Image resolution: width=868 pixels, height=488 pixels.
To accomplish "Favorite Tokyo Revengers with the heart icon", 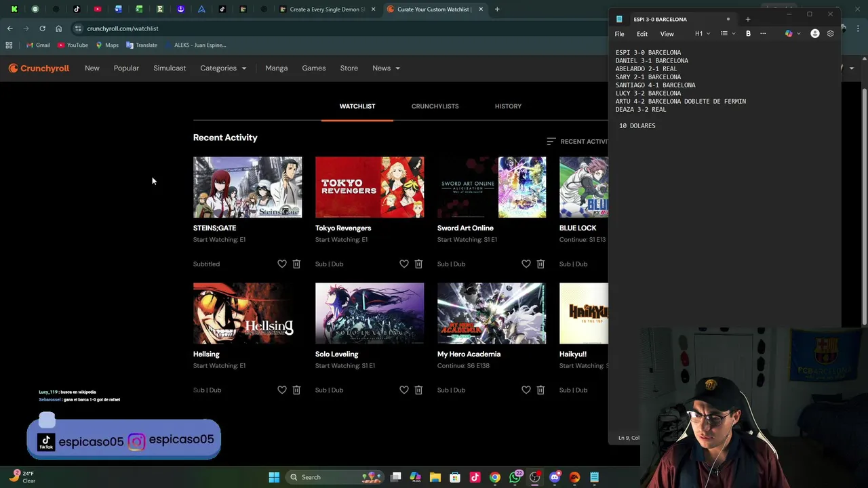I will 404,264.
